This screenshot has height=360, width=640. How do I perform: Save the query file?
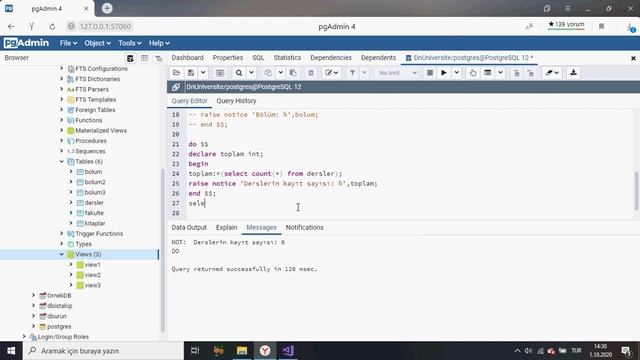tap(191, 73)
